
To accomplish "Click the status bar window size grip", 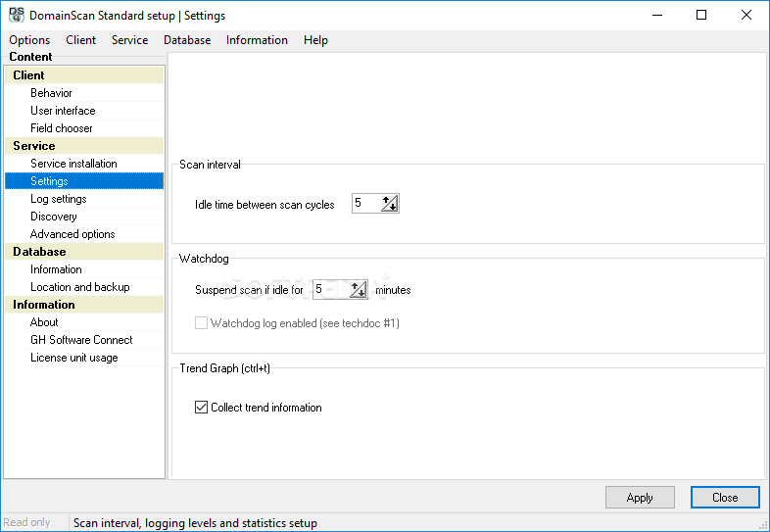I will click(x=763, y=525).
